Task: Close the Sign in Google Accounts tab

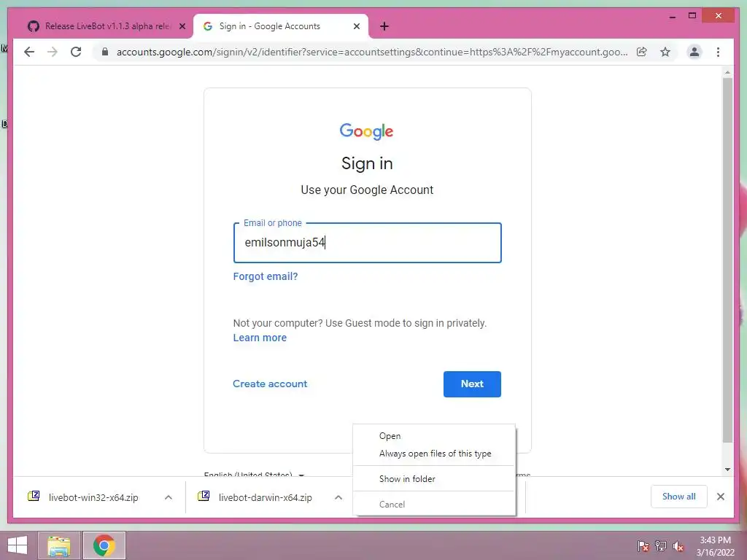Action: [356, 26]
